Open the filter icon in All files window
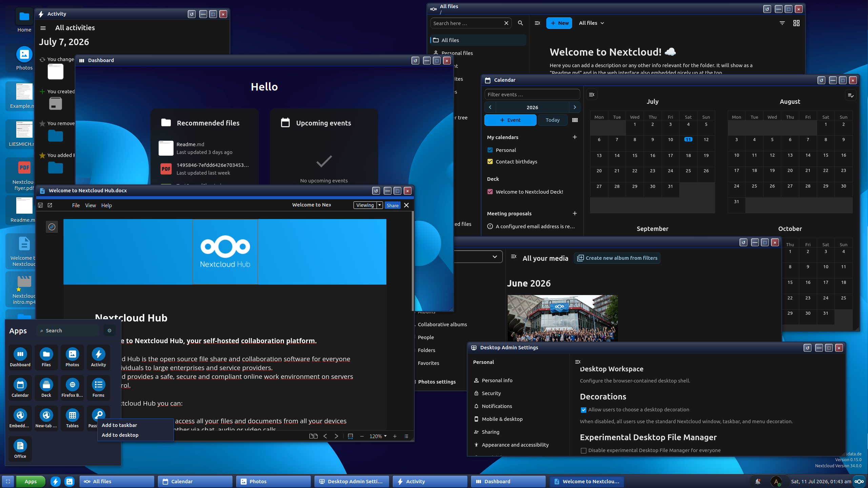The width and height of the screenshot is (868, 488). (x=782, y=23)
